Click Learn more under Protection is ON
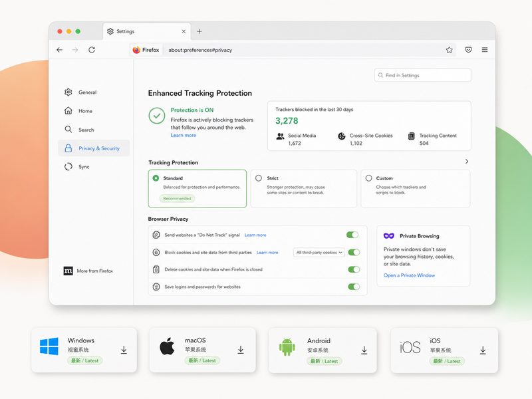 (184, 135)
